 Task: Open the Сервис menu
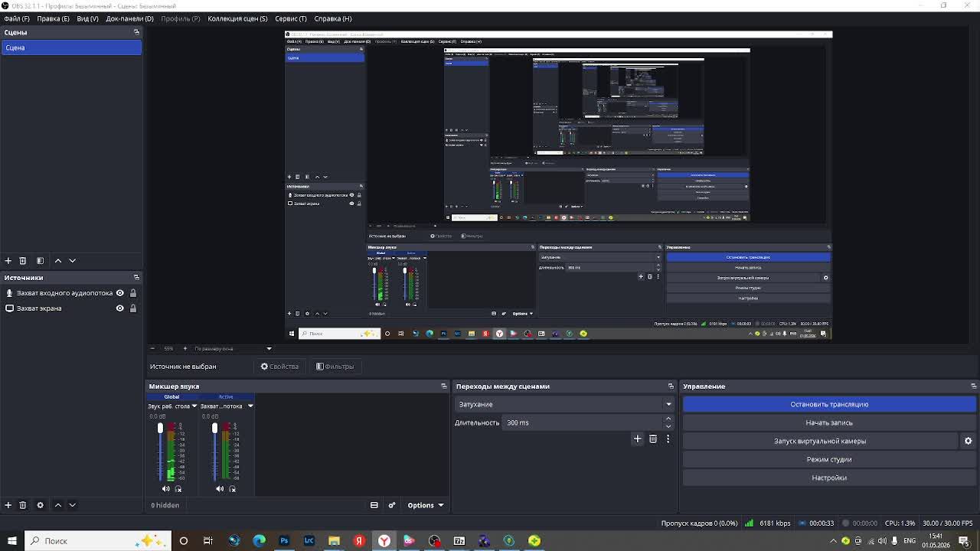(290, 18)
